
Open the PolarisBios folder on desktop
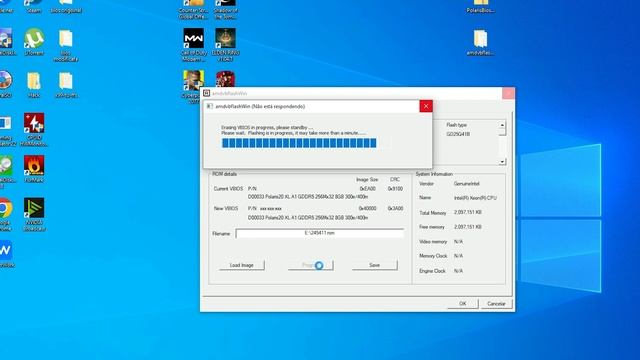coord(480,6)
